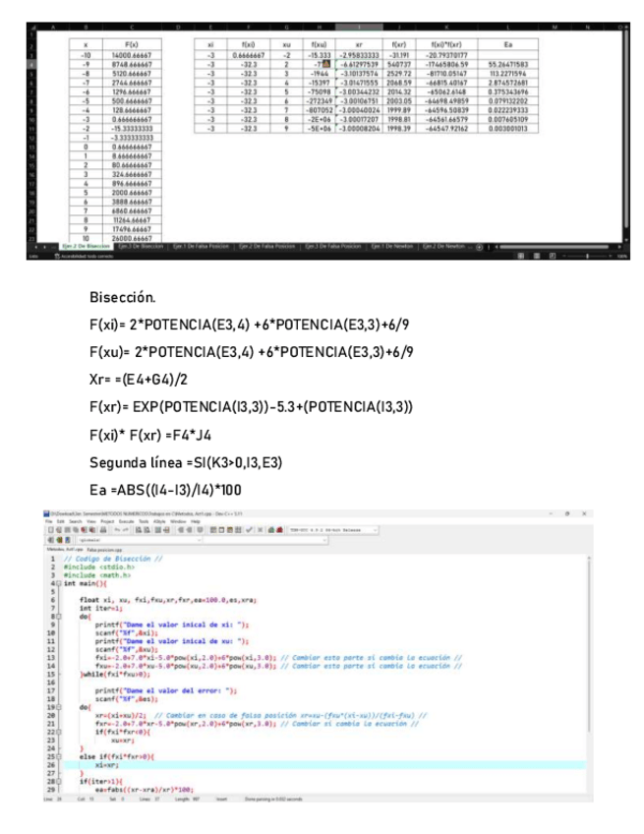Viewport: 644px width, 834px height.
Task: Click the Save All icon in Dev-C++ toolbar
Action: click(x=76, y=530)
